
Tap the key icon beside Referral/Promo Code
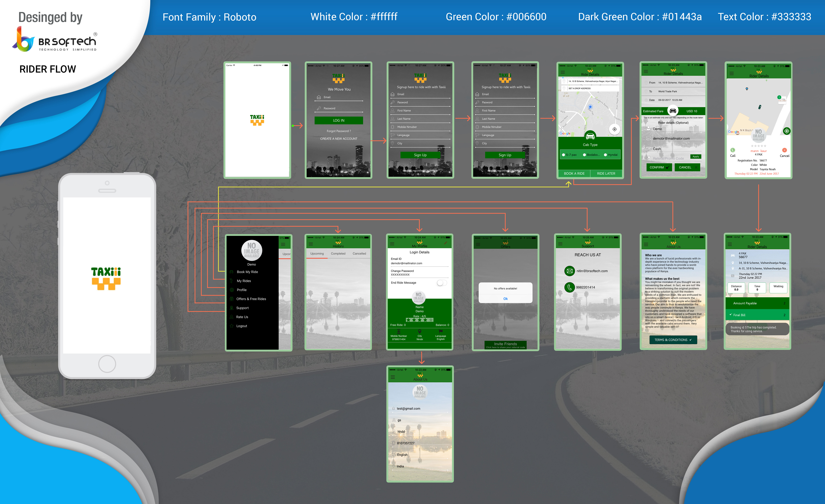point(649,158)
